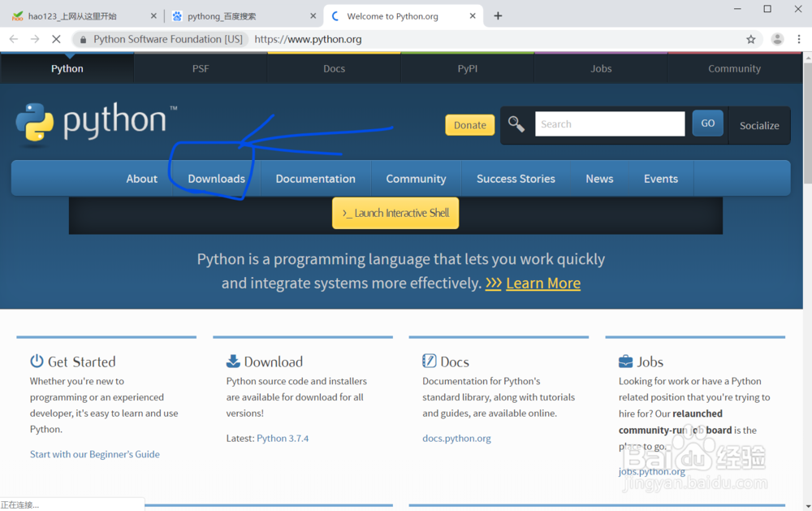Bookmark this page with the star
Viewport: 812px width, 511px height.
tap(750, 39)
